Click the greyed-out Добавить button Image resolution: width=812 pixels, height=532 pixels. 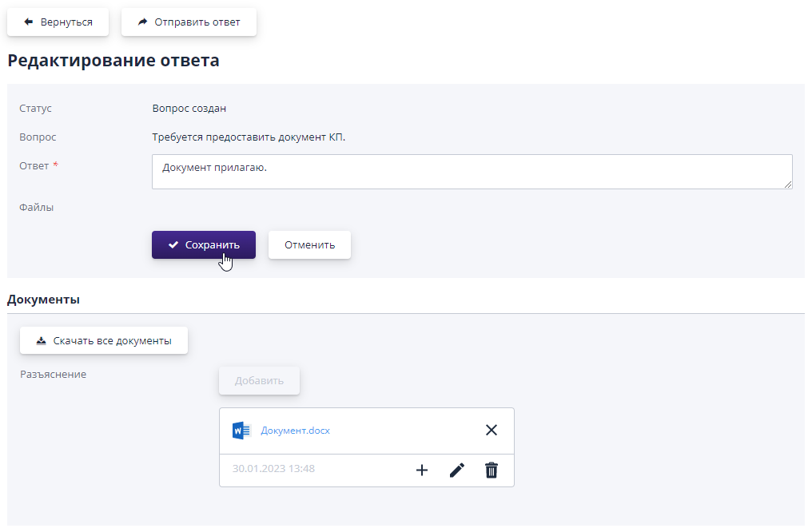(x=259, y=381)
